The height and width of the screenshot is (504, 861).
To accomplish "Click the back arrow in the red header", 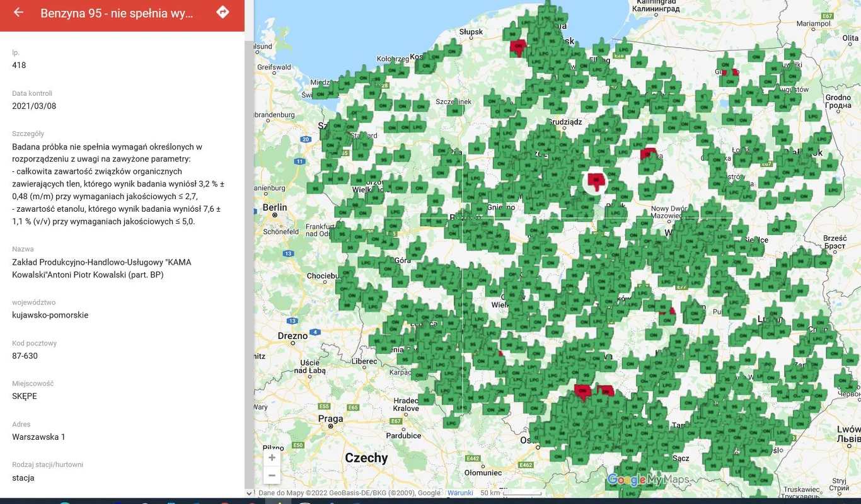I will 18,13.
